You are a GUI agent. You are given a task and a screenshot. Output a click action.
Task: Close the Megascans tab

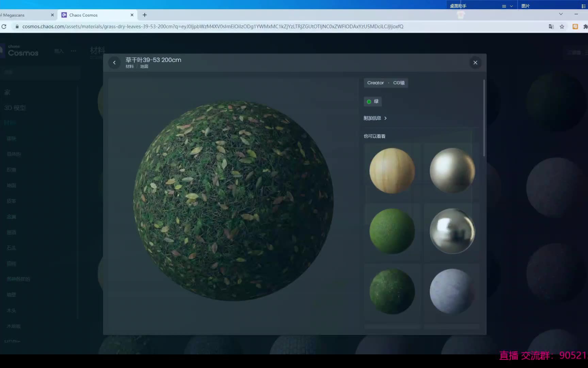(52, 15)
